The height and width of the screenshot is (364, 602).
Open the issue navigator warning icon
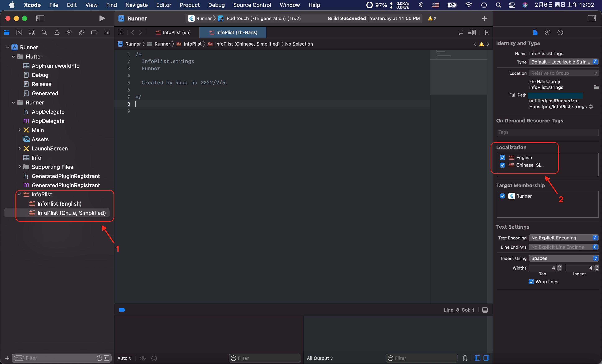(x=57, y=32)
